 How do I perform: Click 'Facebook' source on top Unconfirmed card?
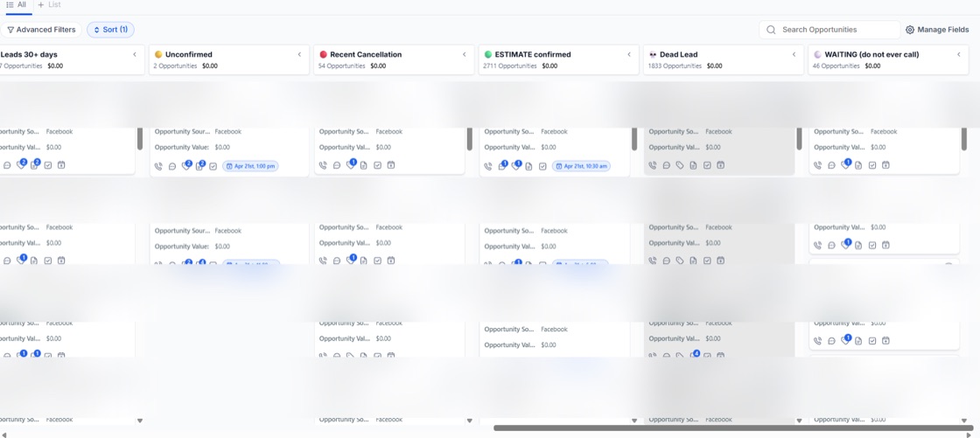(x=228, y=132)
